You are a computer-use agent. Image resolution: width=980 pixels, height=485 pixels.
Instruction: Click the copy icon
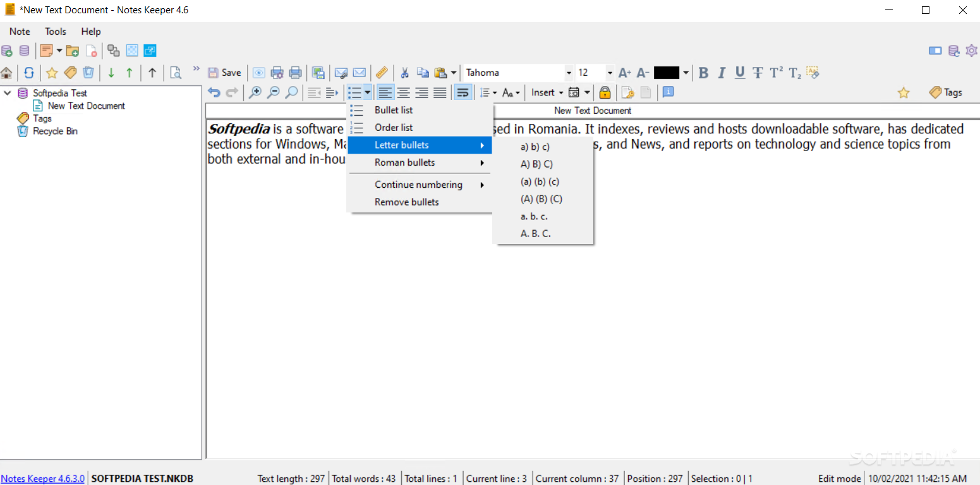point(423,73)
